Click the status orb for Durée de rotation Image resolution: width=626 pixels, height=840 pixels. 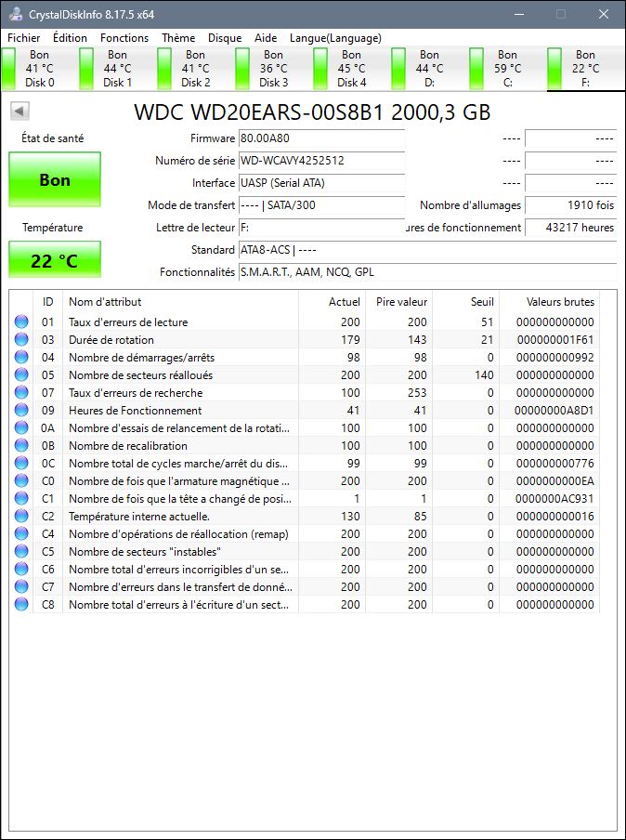point(21,340)
